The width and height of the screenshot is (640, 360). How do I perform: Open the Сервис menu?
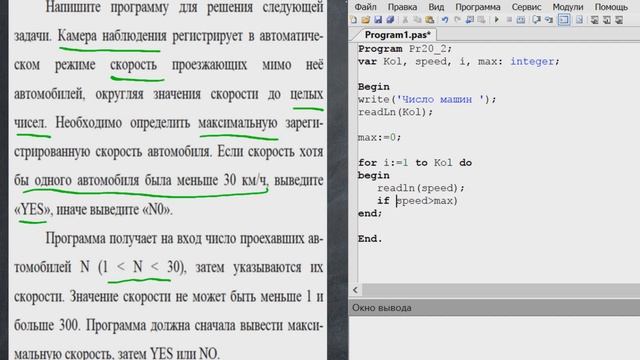pyautogui.click(x=526, y=7)
